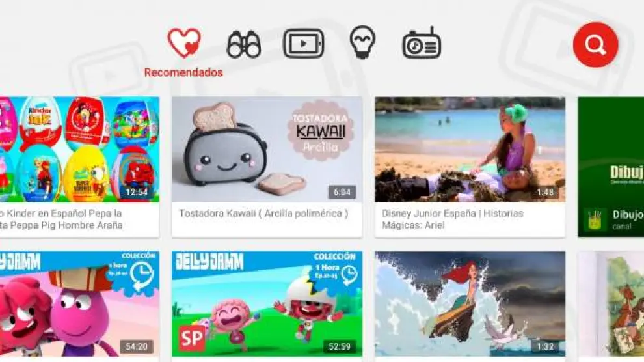Click the title 'Tostadora Kawaii ( Arcilla polimérica )'

263,214
